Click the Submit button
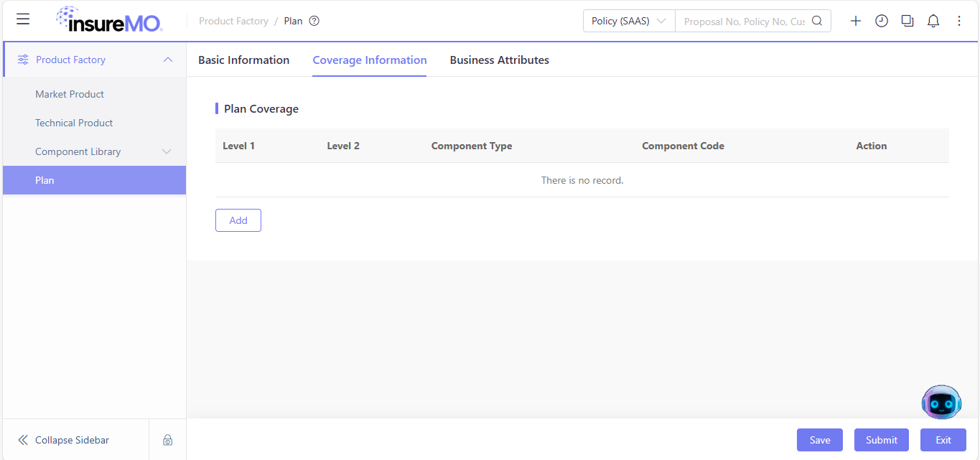980x460 pixels. [x=882, y=440]
